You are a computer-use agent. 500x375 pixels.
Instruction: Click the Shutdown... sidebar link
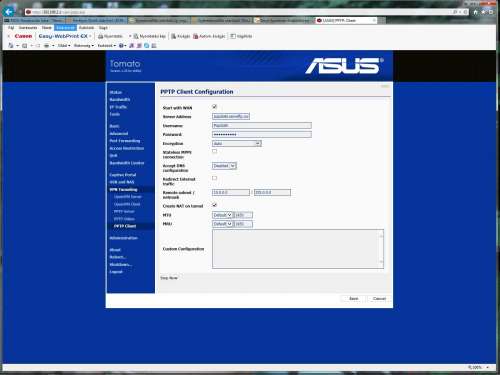click(120, 264)
